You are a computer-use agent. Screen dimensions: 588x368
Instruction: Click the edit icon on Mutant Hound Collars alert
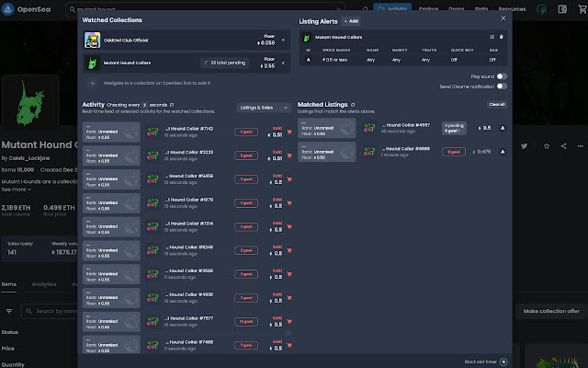(x=493, y=37)
